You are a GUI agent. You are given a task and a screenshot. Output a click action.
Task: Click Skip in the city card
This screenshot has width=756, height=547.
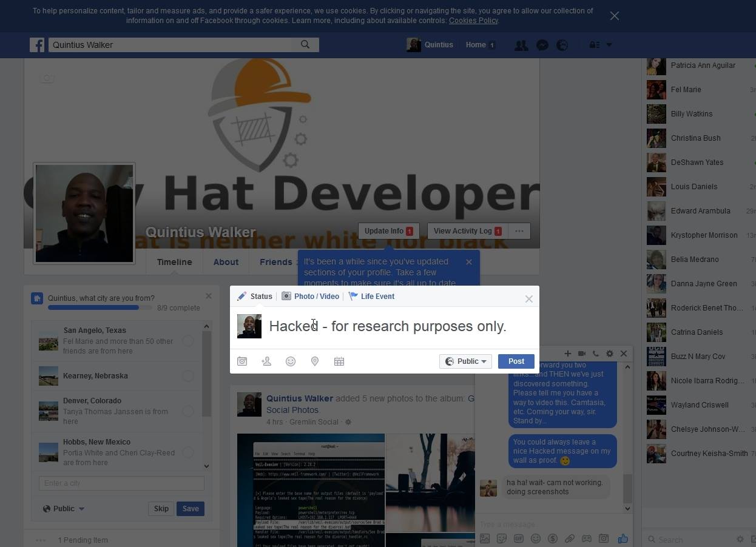(161, 509)
